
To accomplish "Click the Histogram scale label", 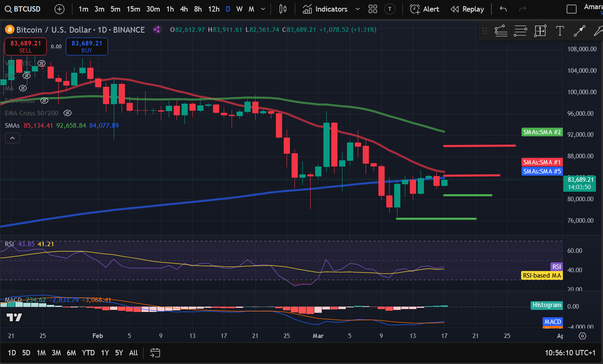I will pyautogui.click(x=547, y=305).
